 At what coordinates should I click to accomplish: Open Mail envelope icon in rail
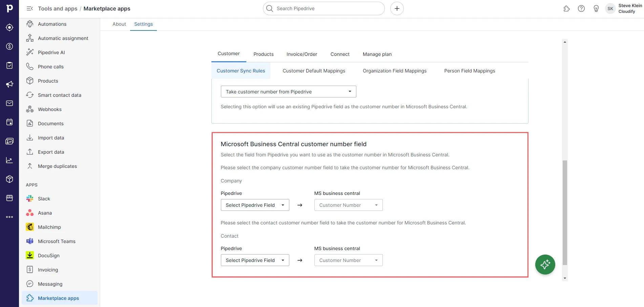[9, 103]
